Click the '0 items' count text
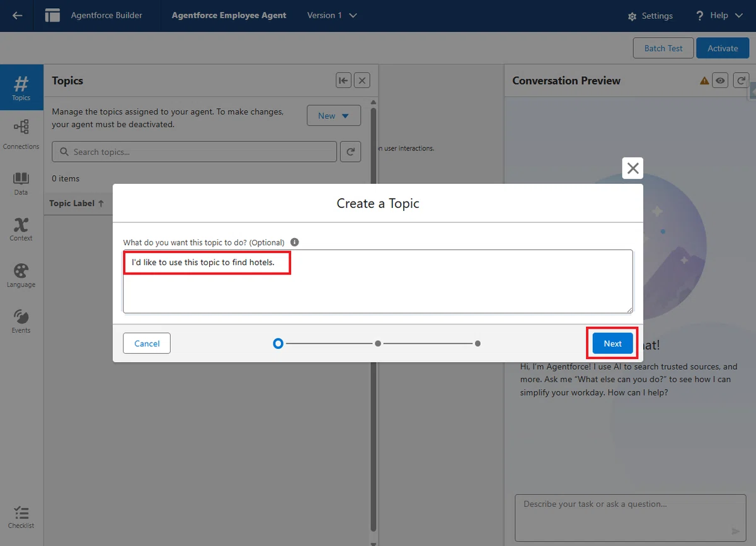The height and width of the screenshot is (546, 756). (x=66, y=179)
